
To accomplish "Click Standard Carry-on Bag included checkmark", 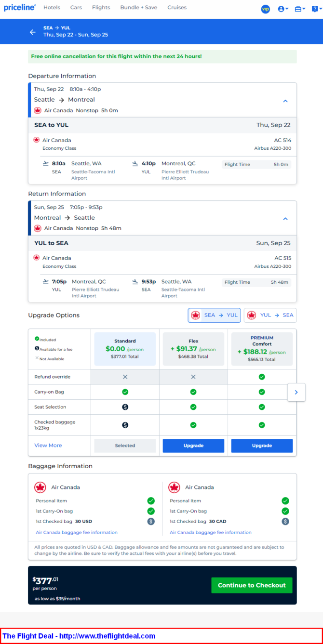I will click(x=125, y=392).
